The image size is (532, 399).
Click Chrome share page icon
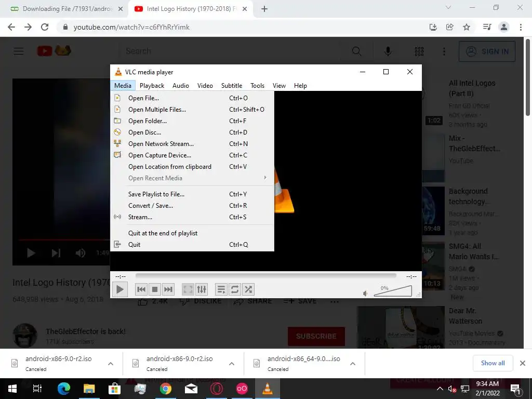(450, 27)
